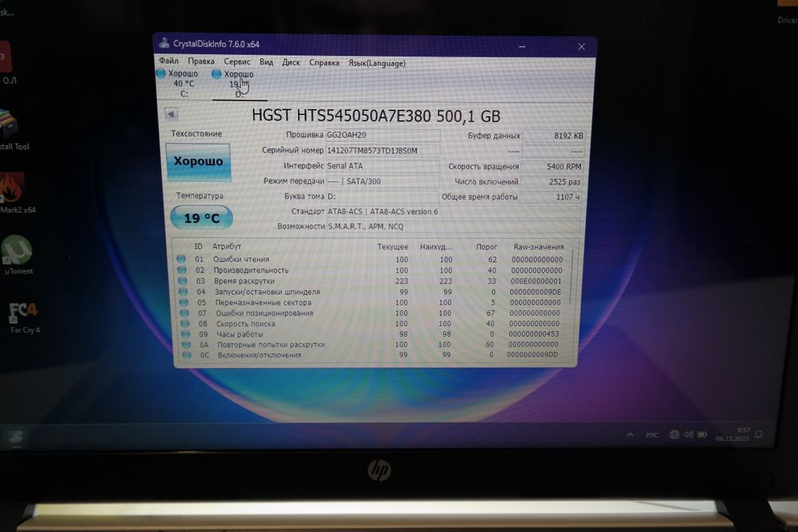Show hidden tray icons chevron
Viewport: 798px width, 532px height.
pos(630,435)
